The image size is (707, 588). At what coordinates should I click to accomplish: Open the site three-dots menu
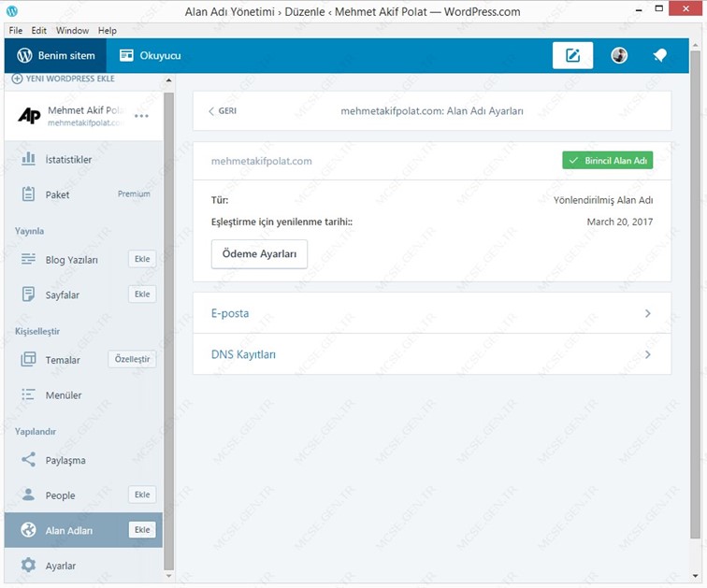pos(141,116)
